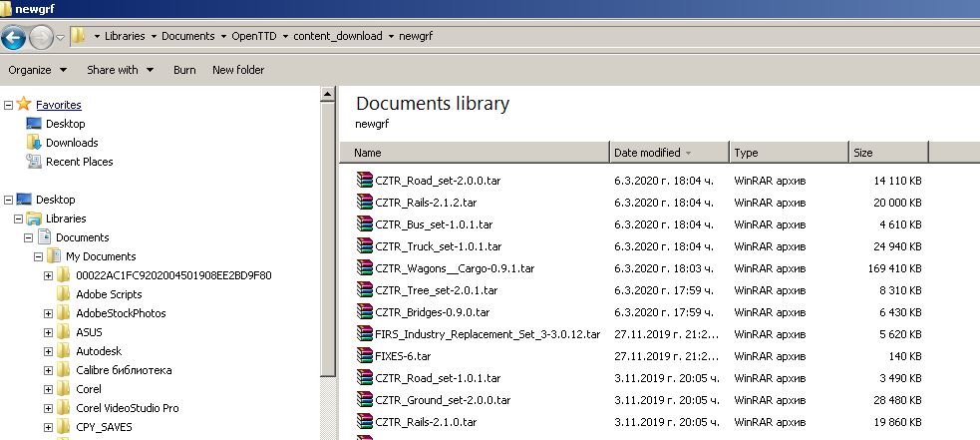
Task: Click the Recent Places icon
Action: pos(34,162)
